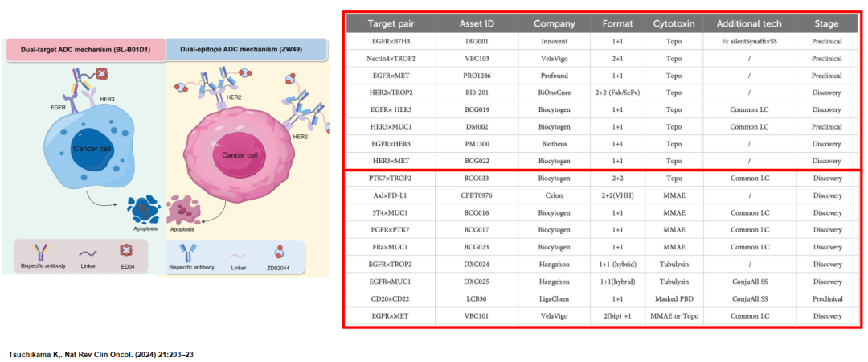
Task: Click the Tsuchikama K. Nat Rev Clin Oncol citation
Action: (x=100, y=354)
